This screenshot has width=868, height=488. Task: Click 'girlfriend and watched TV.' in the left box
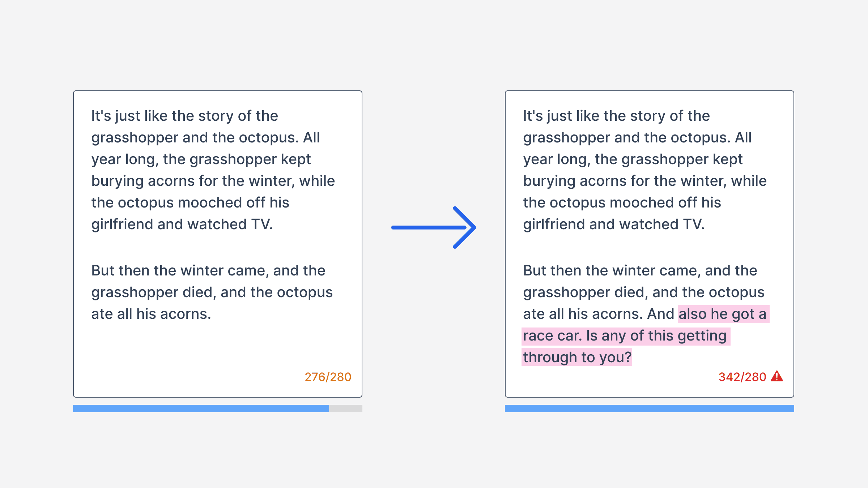coord(182,224)
